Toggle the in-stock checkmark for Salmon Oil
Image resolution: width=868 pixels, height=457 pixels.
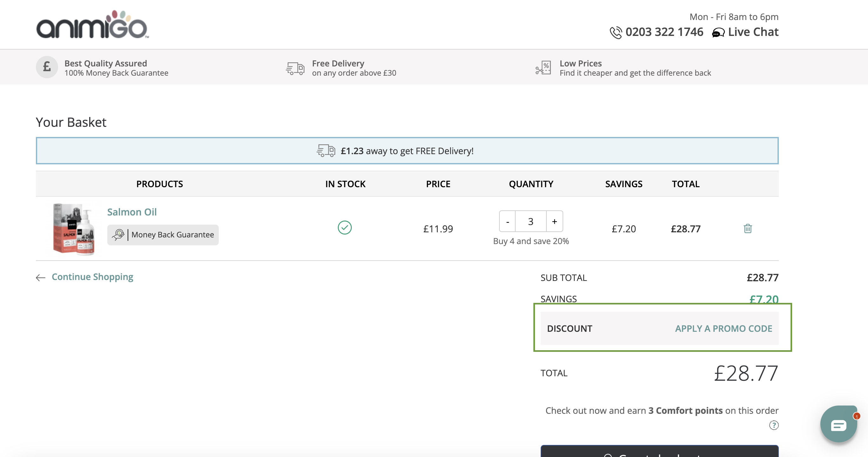coord(344,227)
